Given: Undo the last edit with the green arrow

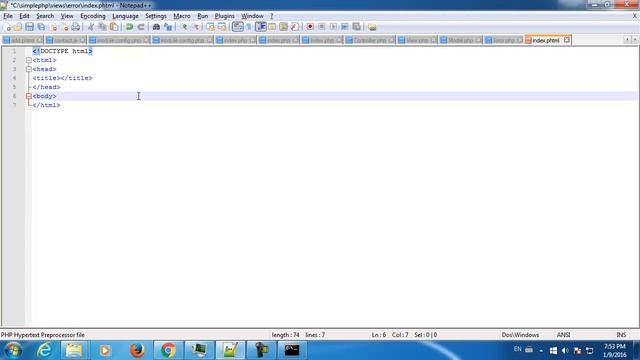Looking at the screenshot, I should click(x=129, y=27).
